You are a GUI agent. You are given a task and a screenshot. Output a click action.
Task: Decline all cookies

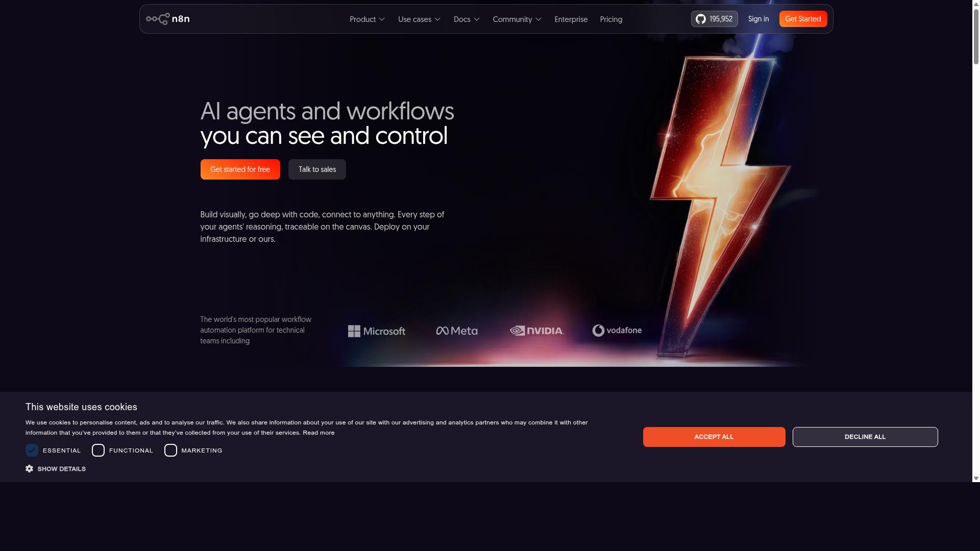(865, 437)
